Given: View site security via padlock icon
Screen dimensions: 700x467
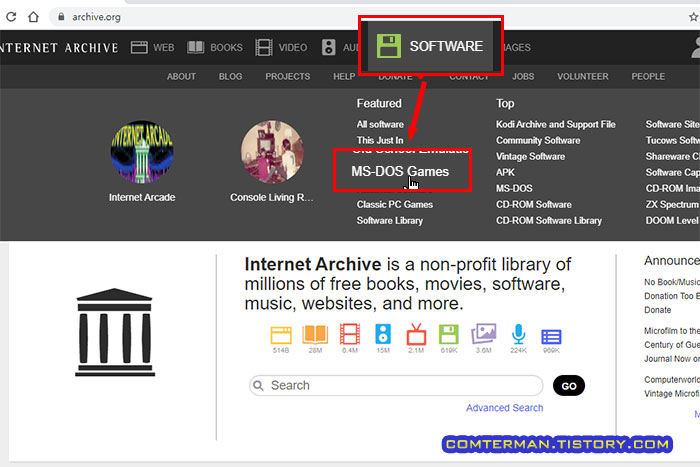Looking at the screenshot, I should point(62,17).
